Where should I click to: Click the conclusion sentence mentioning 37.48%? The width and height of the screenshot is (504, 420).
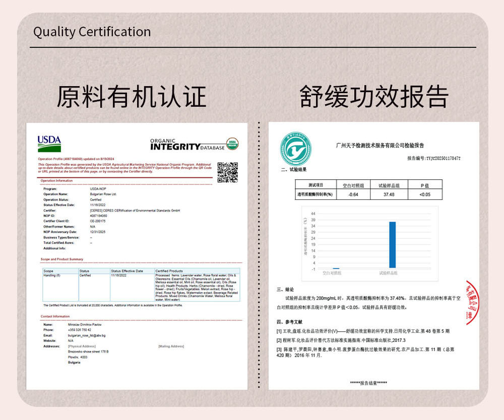pos(369,303)
